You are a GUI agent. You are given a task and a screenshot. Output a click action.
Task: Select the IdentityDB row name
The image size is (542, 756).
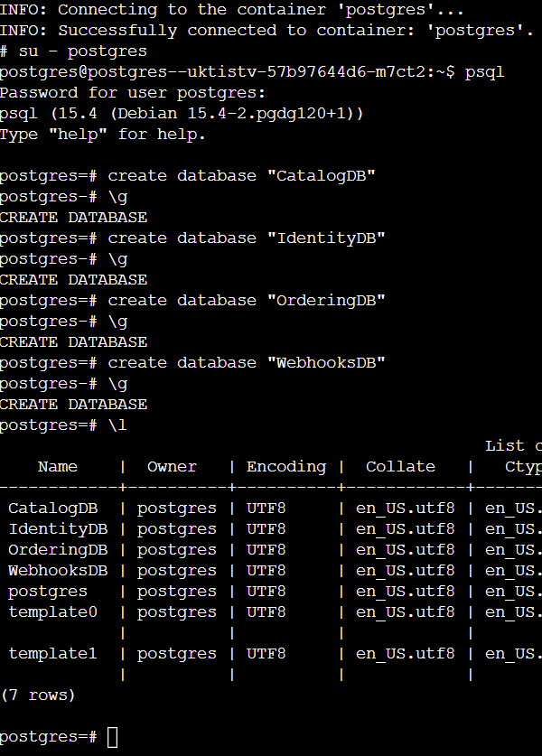[x=59, y=529]
